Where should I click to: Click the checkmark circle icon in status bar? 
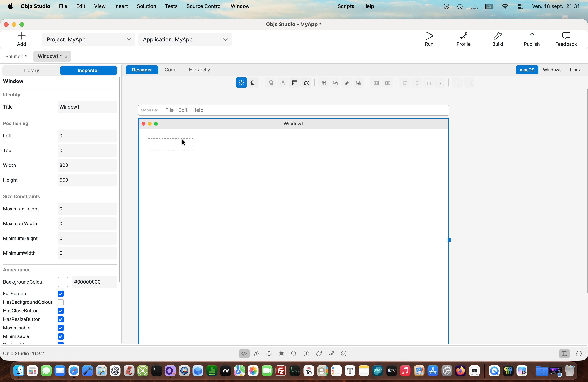(x=344, y=354)
